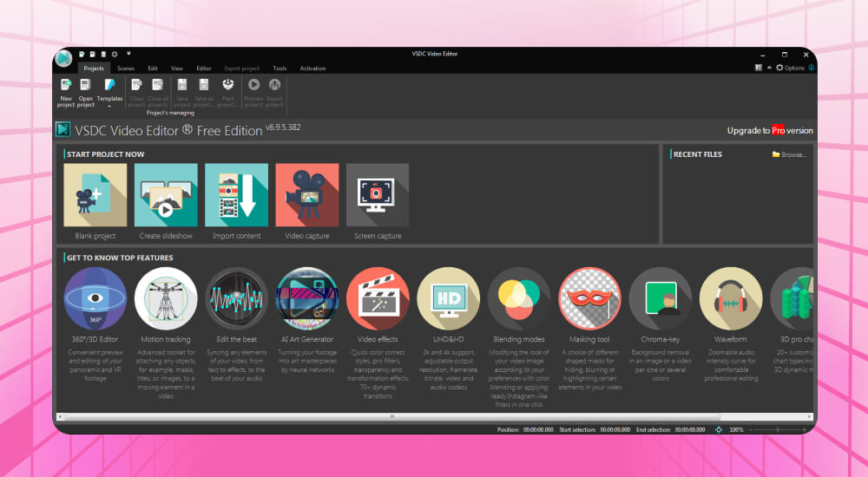
Task: Open the 360°/3D Editor feature icon
Action: pos(95,299)
